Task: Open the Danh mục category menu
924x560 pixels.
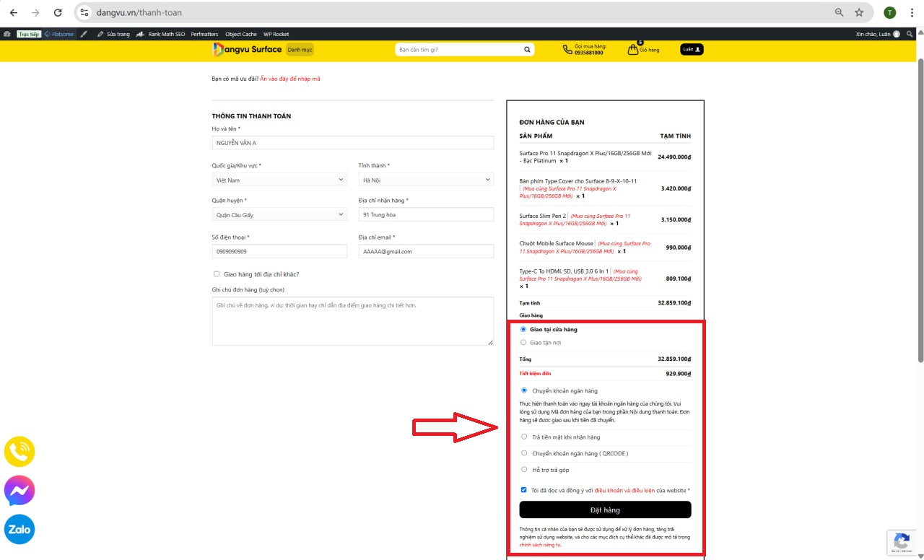Action: 300,50
